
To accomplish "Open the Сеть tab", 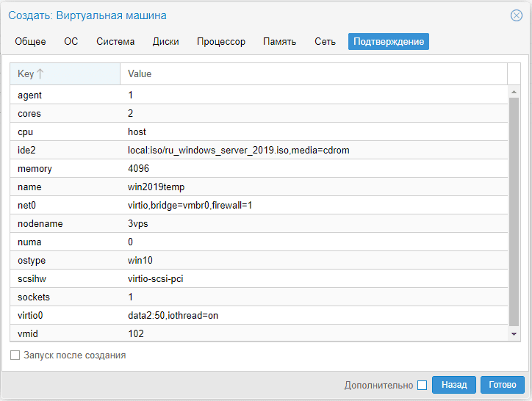I will pyautogui.click(x=325, y=41).
